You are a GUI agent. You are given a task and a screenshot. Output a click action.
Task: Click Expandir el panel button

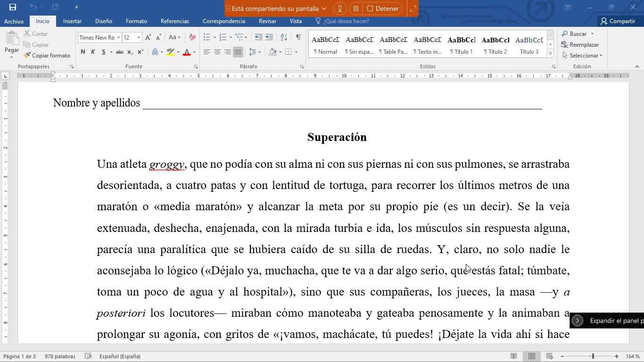pos(578,321)
